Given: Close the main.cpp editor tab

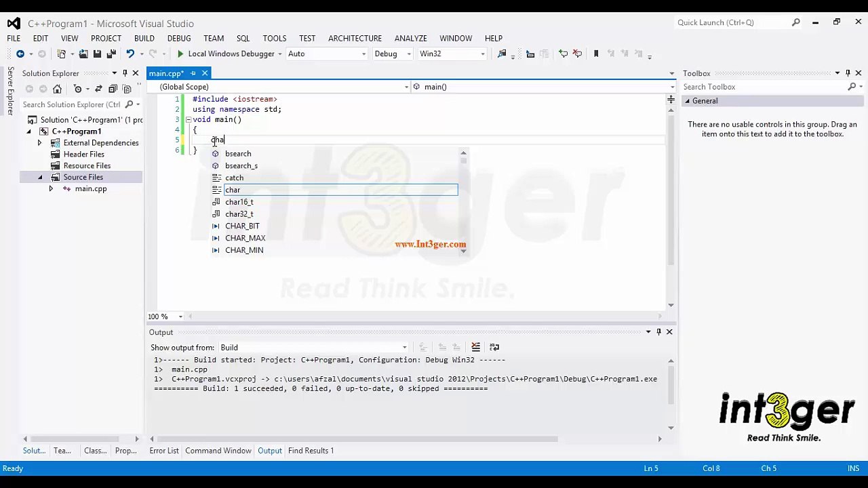Looking at the screenshot, I should (204, 73).
